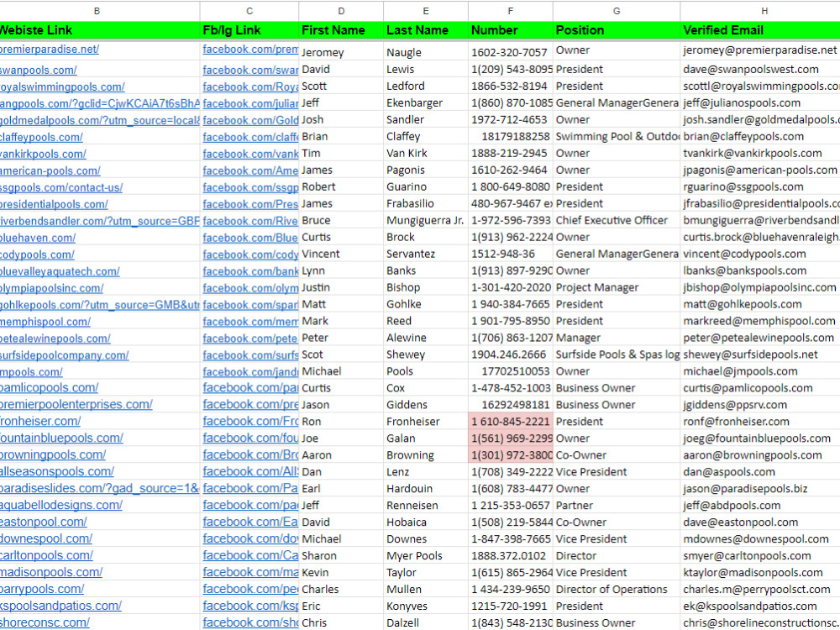Select column D header
This screenshot has height=630, width=840.
(x=341, y=11)
